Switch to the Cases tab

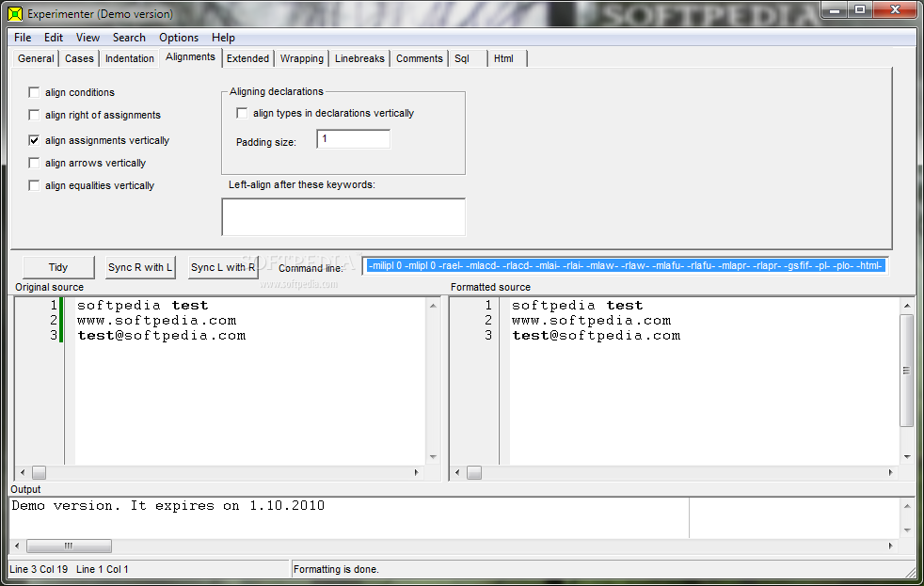(x=79, y=58)
